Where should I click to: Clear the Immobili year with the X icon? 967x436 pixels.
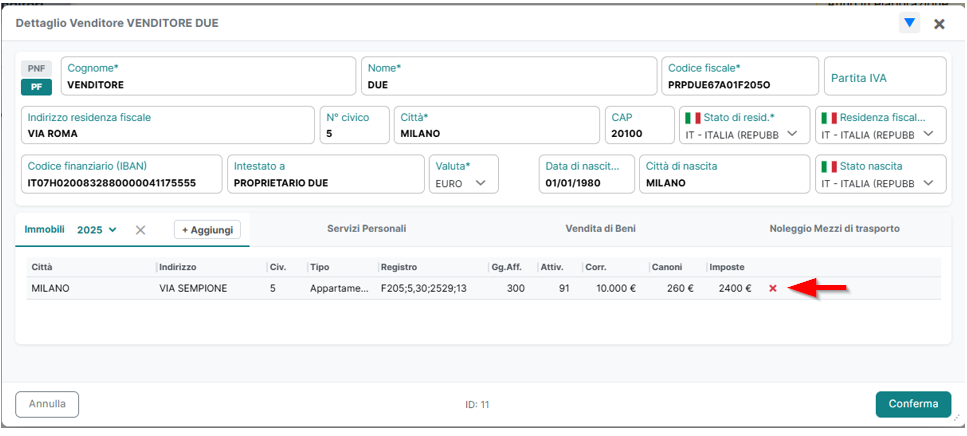tap(141, 229)
